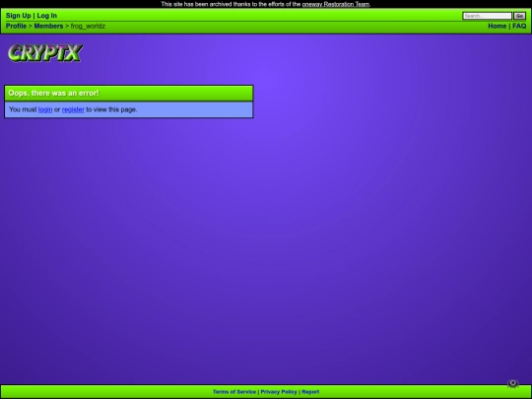Go to Members in breadcrumb
This screenshot has width=532, height=399.
coord(48,27)
